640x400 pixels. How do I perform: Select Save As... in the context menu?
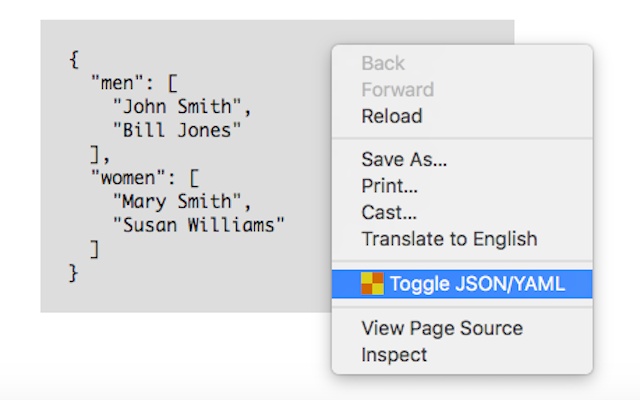coord(404,159)
